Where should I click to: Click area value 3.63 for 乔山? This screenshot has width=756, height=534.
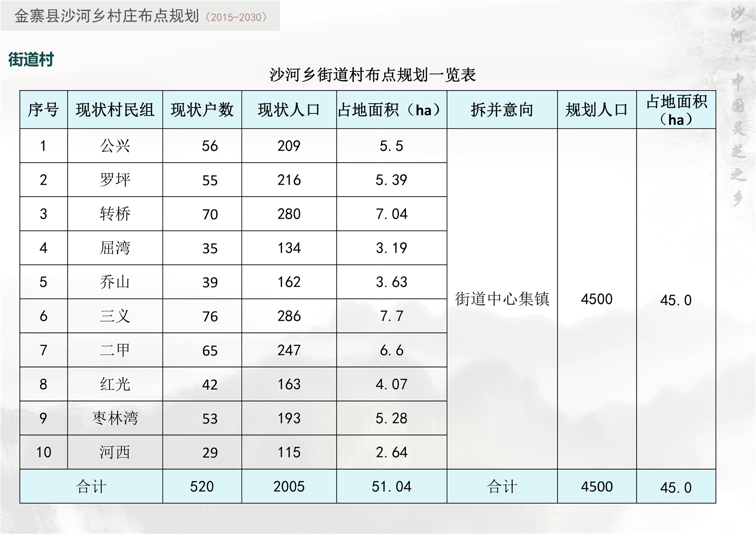click(x=392, y=282)
